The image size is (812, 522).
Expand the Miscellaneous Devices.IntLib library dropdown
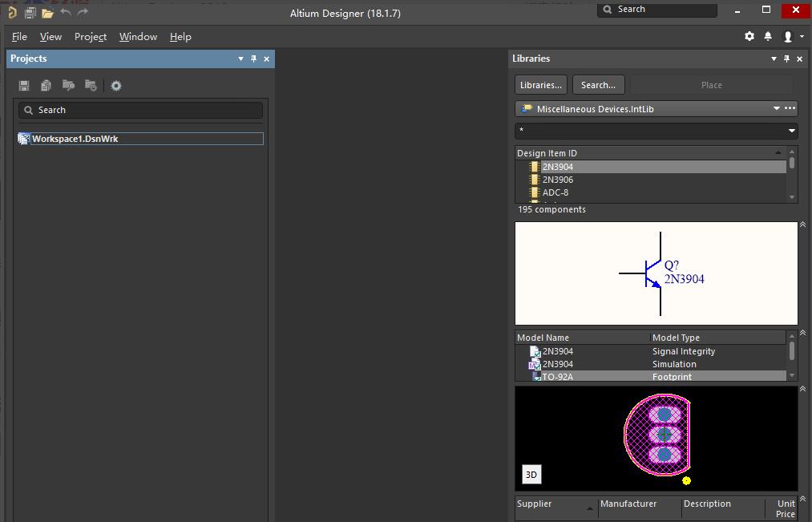coord(776,108)
